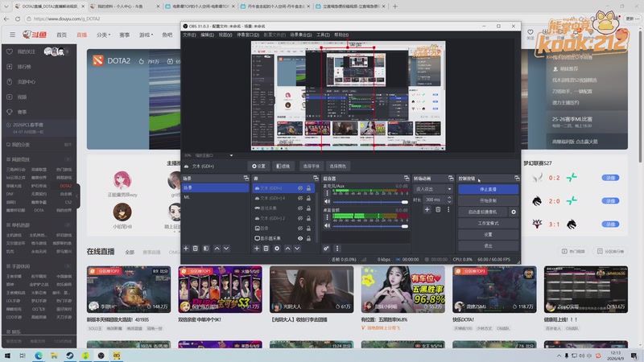The height and width of the screenshot is (362, 644).
Task: Toggle the lock on 文本 (GDI+) 4 source
Action: pos(308,198)
